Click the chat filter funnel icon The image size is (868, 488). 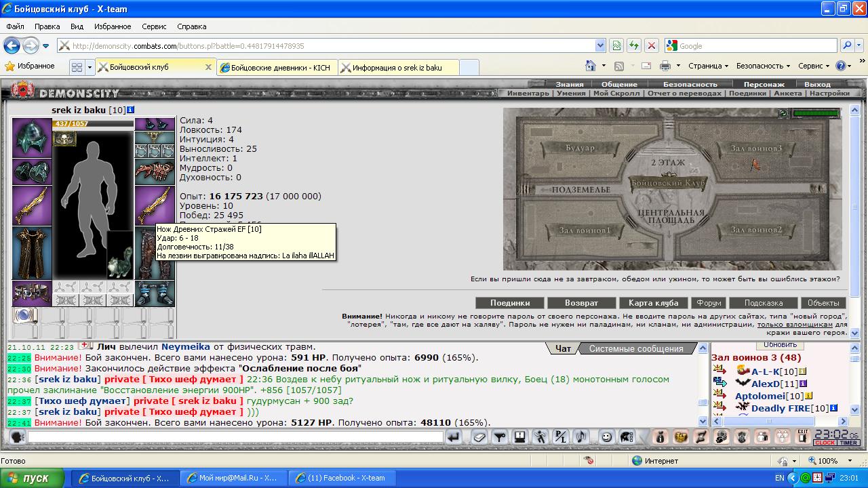tap(500, 437)
